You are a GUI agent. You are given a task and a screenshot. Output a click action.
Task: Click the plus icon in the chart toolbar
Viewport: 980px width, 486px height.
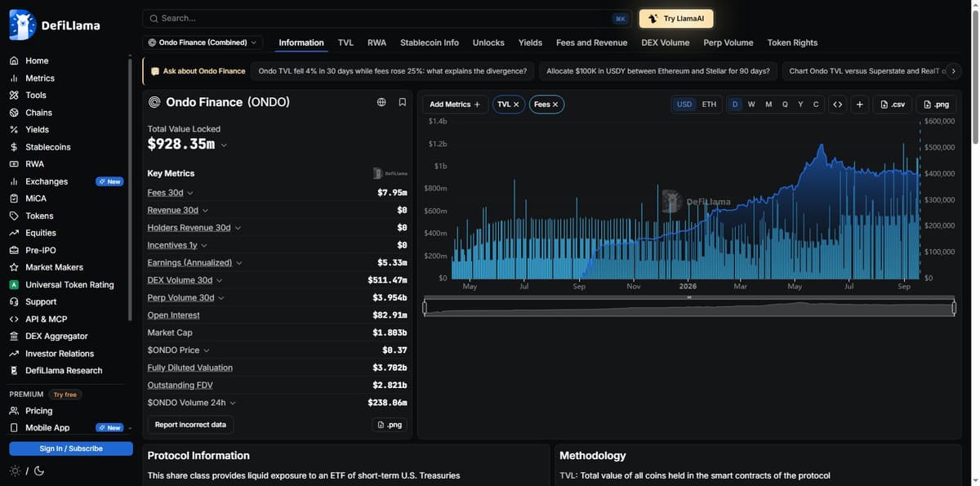(x=860, y=105)
